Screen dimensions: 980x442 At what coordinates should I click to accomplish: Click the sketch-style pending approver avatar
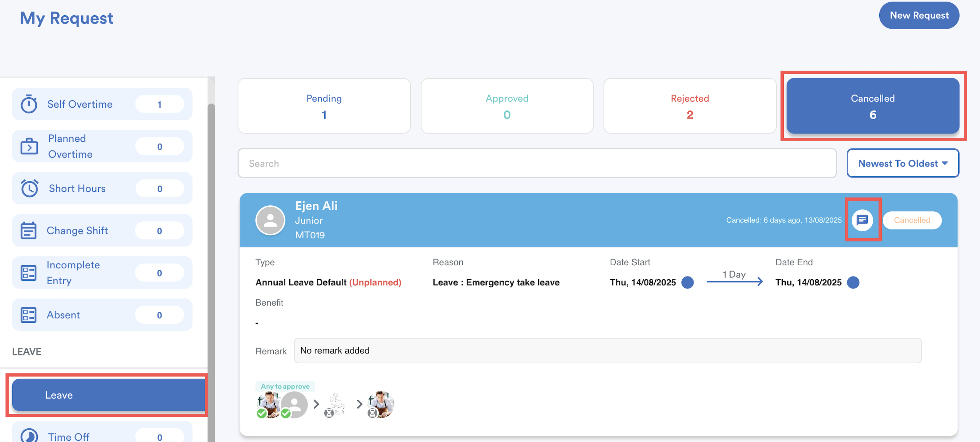tap(336, 405)
